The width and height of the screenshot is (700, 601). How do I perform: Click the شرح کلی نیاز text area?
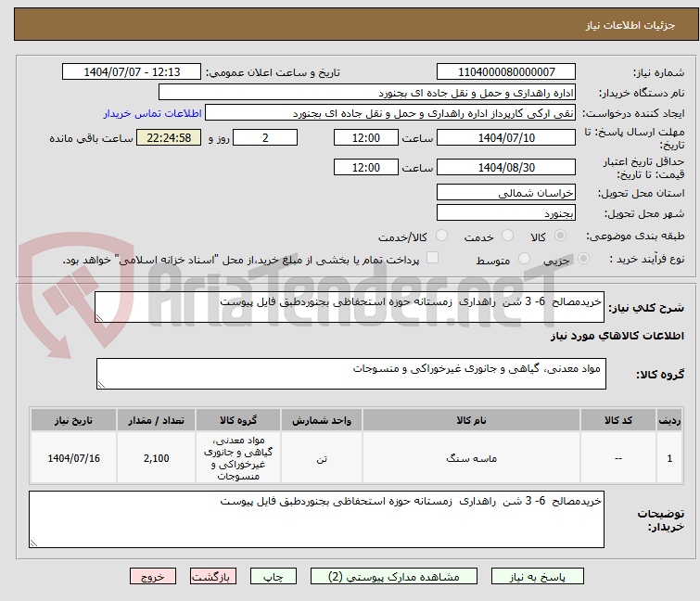coord(350,307)
